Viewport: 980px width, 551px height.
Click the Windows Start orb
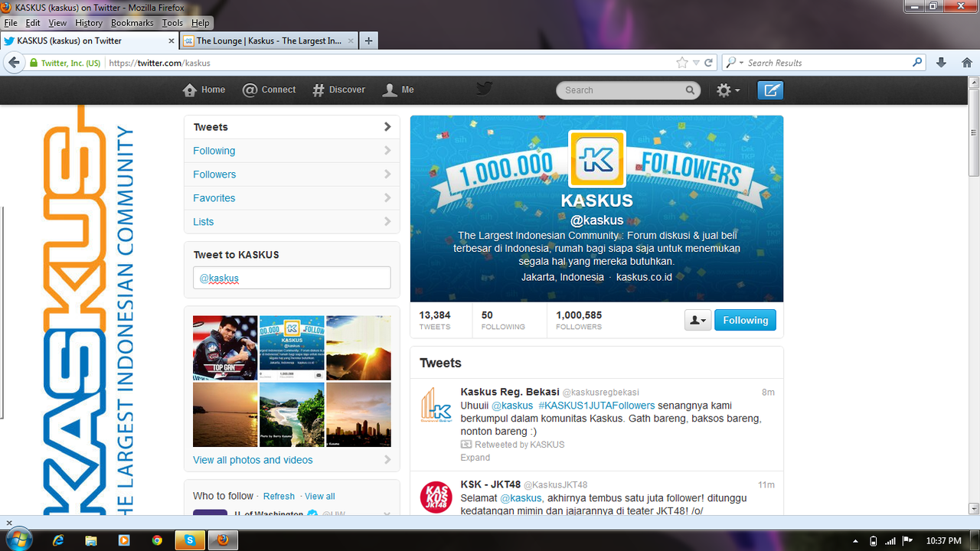(19, 539)
